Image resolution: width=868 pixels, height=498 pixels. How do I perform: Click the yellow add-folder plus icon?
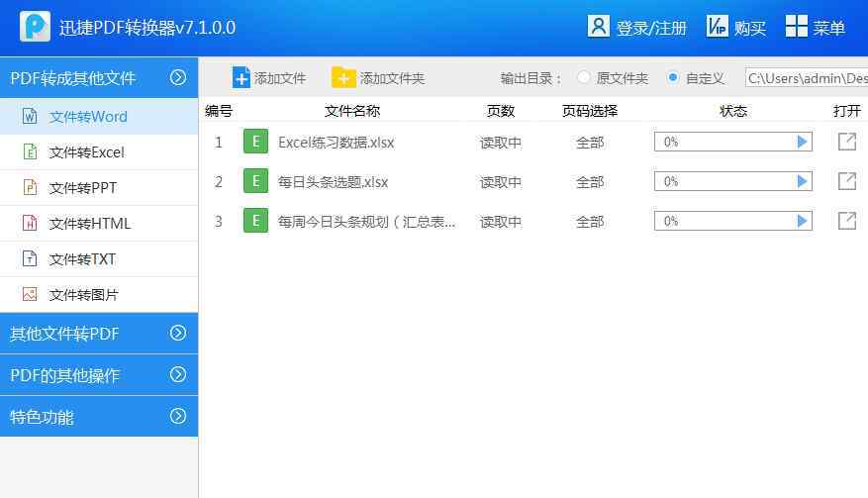click(343, 77)
